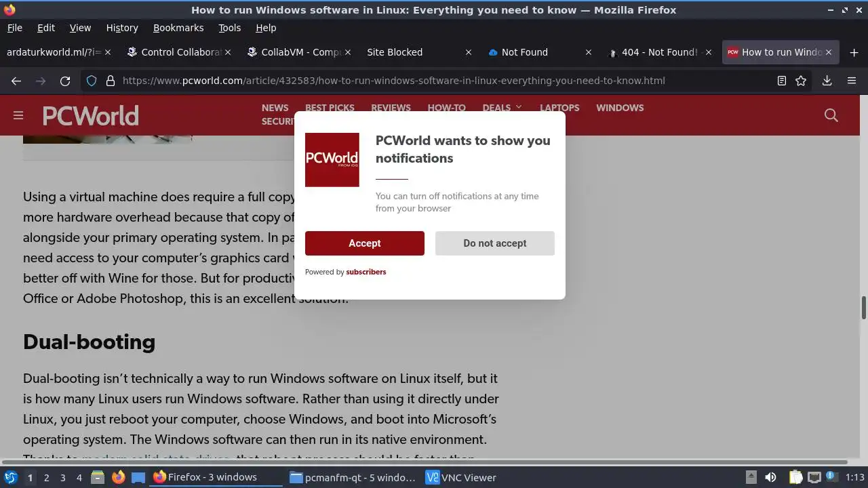Image resolution: width=868 pixels, height=488 pixels.
Task: Open the Tools menu
Action: (229, 28)
